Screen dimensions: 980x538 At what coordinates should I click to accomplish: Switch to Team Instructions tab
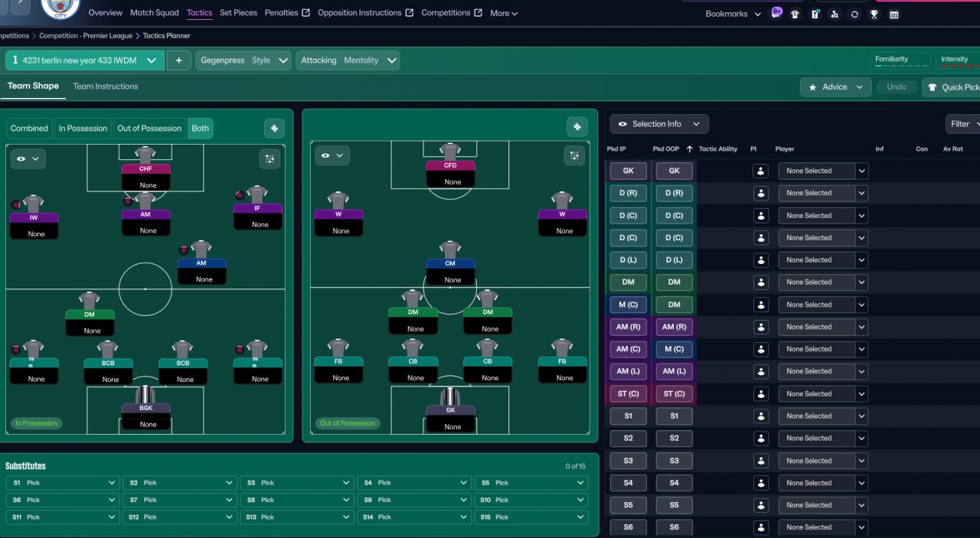point(106,86)
